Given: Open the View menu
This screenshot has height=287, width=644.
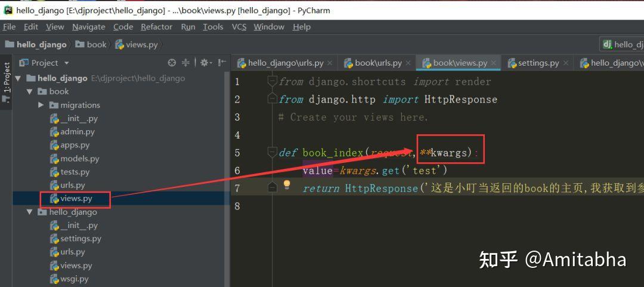Looking at the screenshot, I should click(x=55, y=27).
